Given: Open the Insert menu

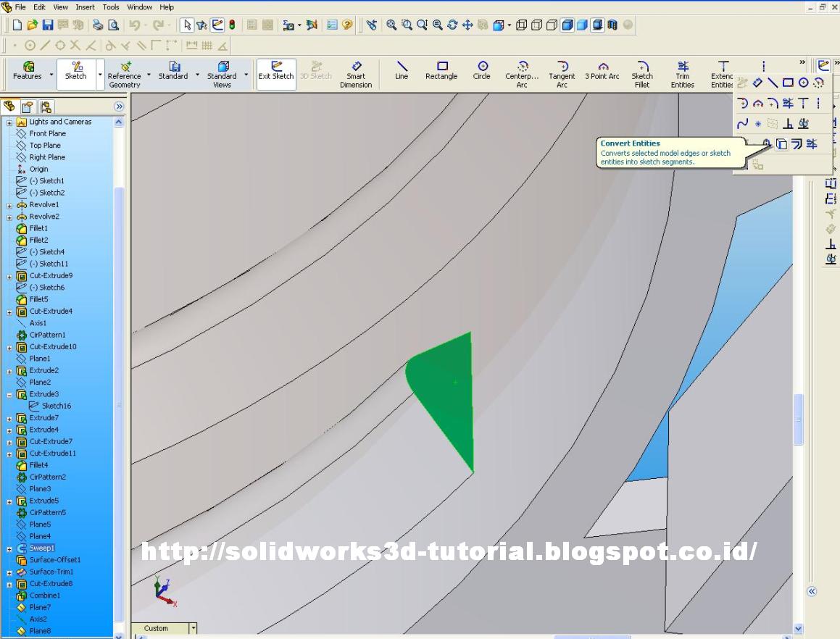Looking at the screenshot, I should click(x=85, y=7).
